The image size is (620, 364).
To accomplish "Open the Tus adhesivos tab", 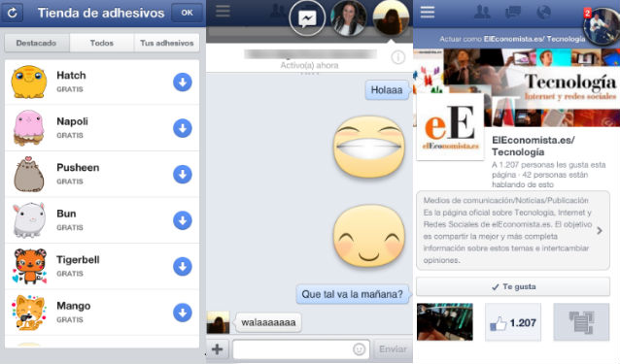I will (167, 43).
